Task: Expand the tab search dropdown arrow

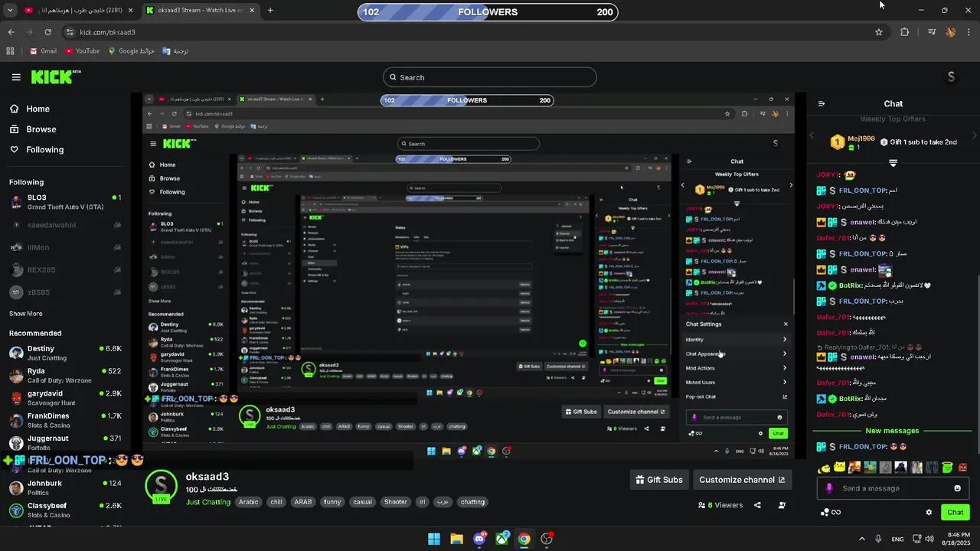Action: point(11,10)
